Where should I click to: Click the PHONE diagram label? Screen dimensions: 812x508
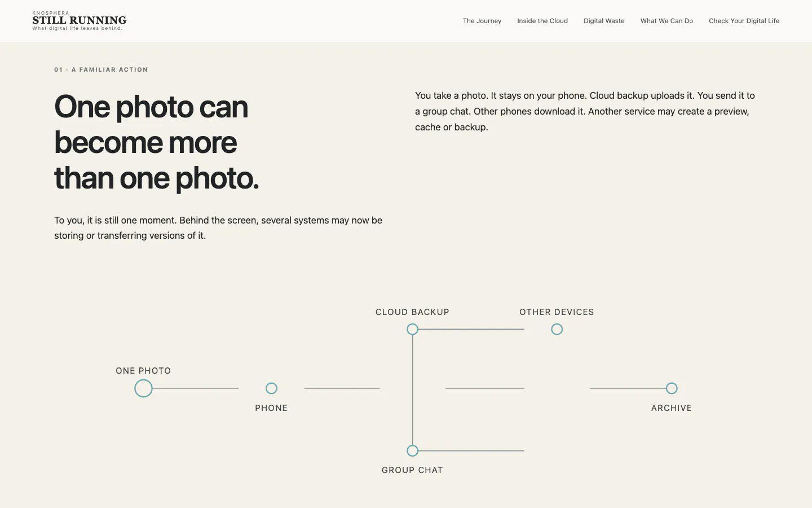(271, 408)
